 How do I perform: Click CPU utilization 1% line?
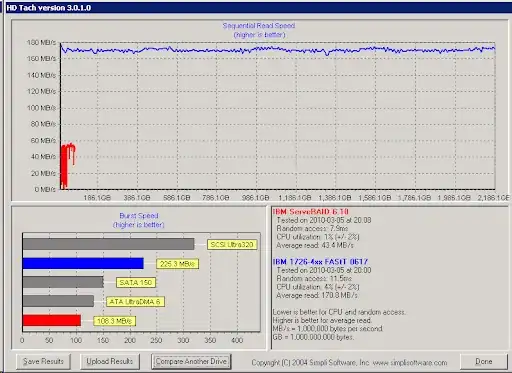(318, 237)
